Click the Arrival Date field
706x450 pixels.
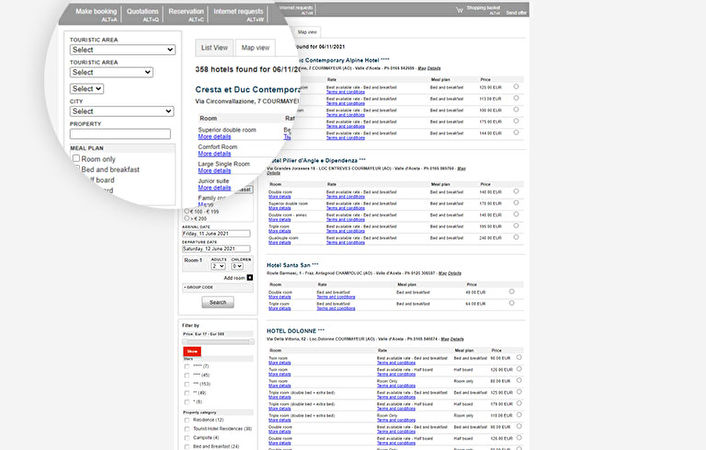pos(216,233)
